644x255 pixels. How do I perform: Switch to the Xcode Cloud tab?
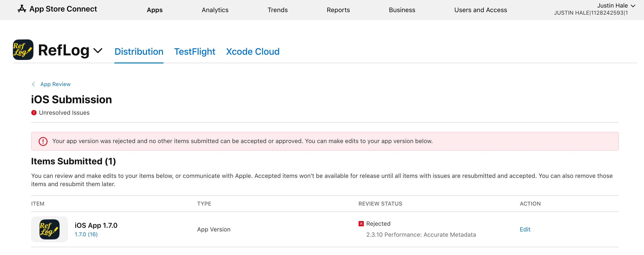[x=253, y=52]
